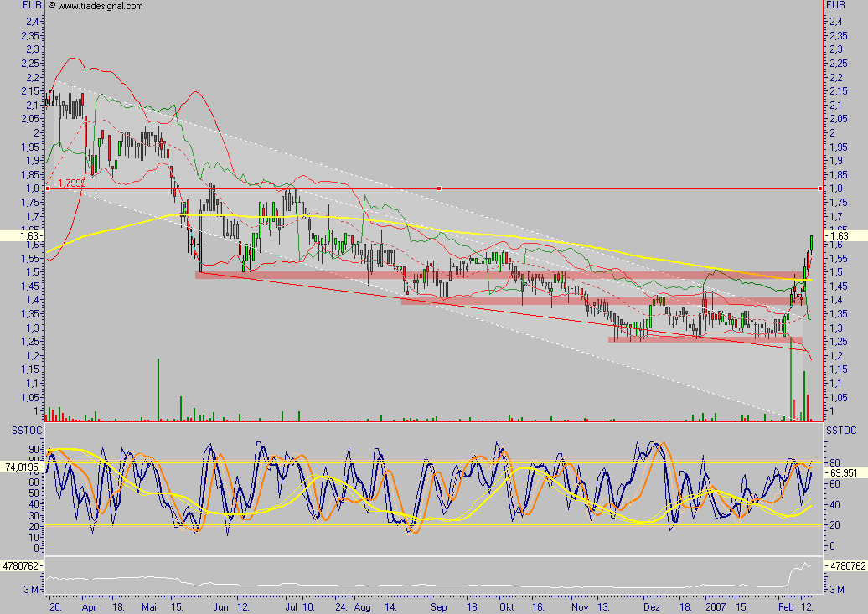Viewport: 868px width, 614px height.
Task: Click the '2' price on the right axis
Action: click(x=832, y=133)
